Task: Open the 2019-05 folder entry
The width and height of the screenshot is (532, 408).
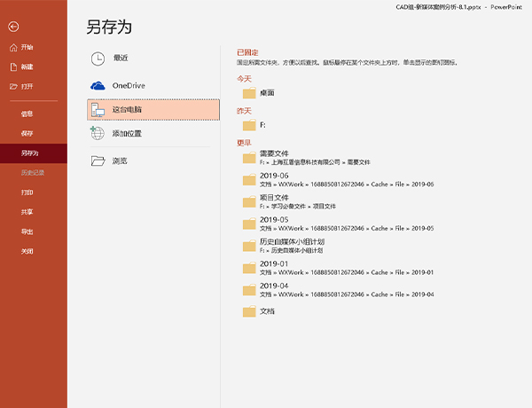Action: pos(338,224)
